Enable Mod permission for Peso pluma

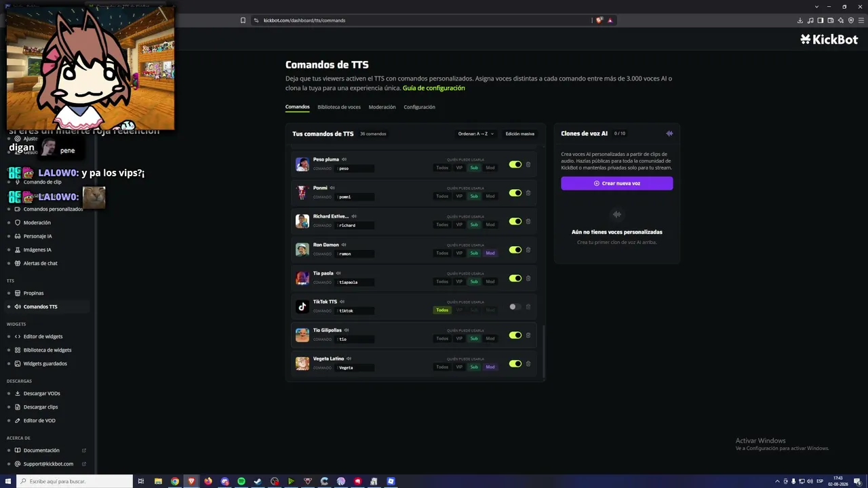click(490, 167)
